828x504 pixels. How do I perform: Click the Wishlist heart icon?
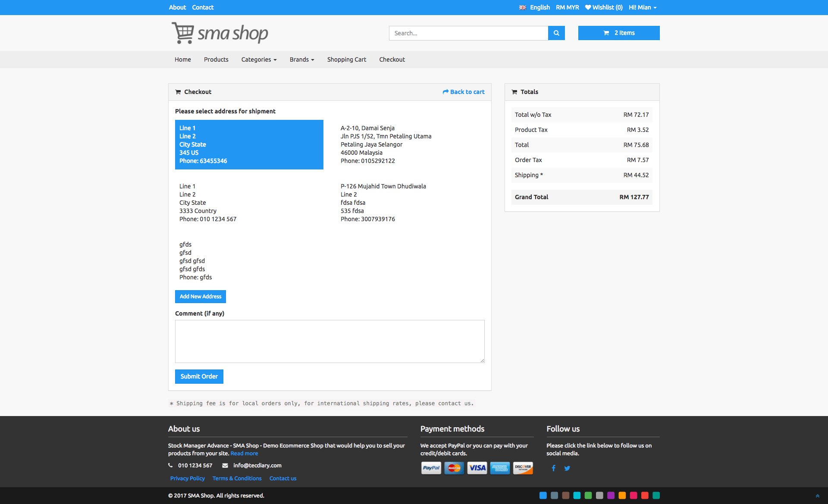[x=588, y=7]
